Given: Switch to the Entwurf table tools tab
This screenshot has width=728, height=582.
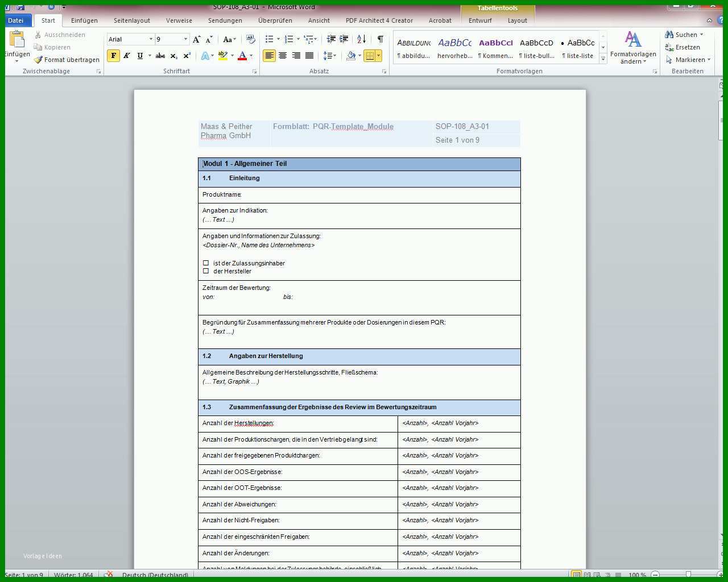Looking at the screenshot, I should (480, 20).
